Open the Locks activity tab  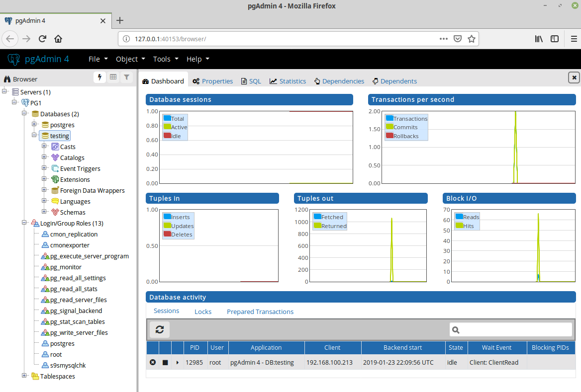tap(203, 312)
